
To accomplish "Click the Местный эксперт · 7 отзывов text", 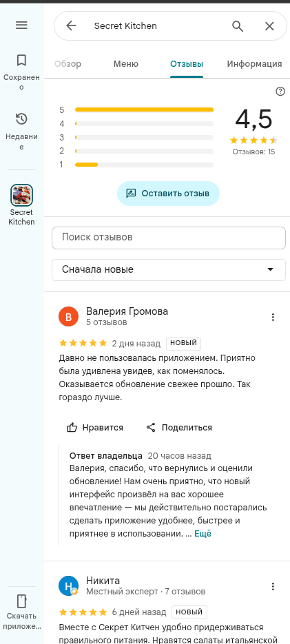I will click(145, 592).
